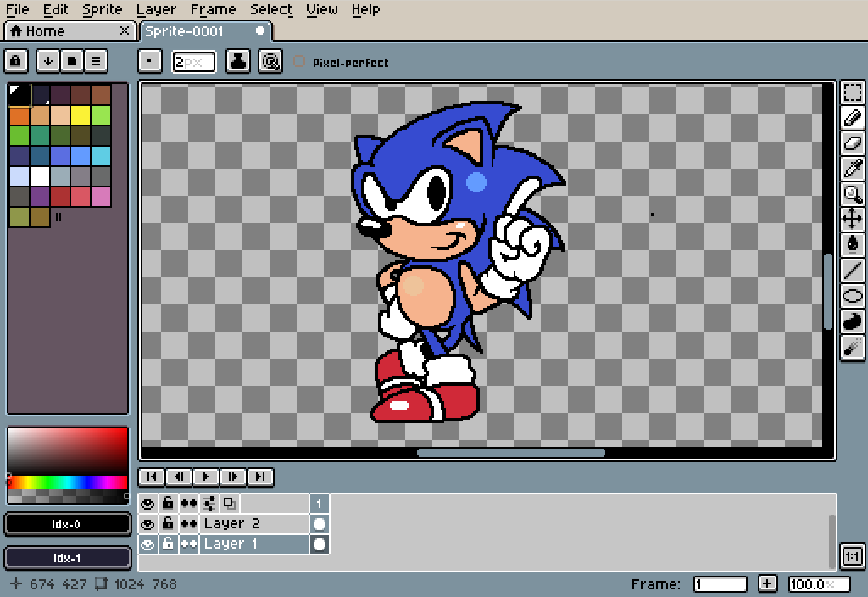Open the Layer menu

tap(156, 9)
